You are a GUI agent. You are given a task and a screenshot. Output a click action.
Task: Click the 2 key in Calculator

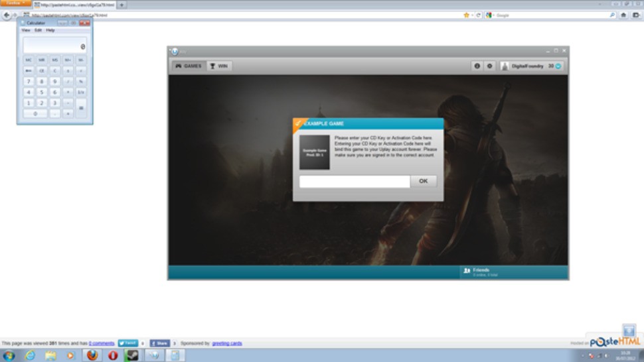pyautogui.click(x=41, y=103)
